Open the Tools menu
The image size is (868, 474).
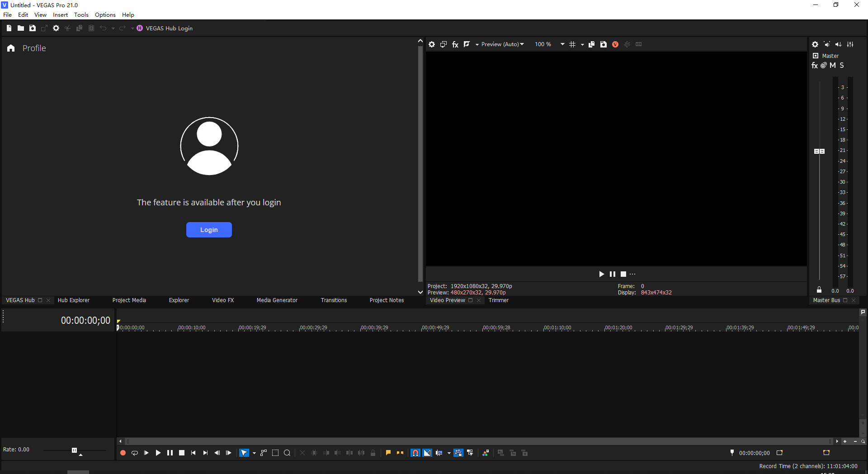[x=81, y=15]
